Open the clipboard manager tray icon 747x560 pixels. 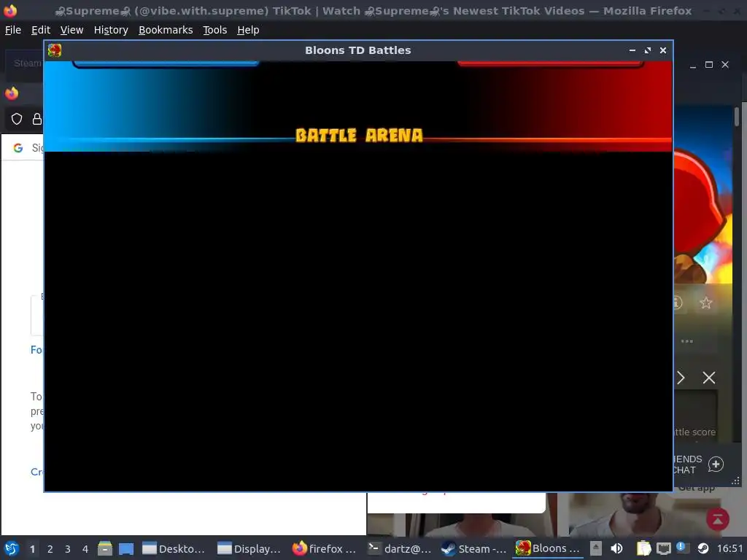point(643,548)
